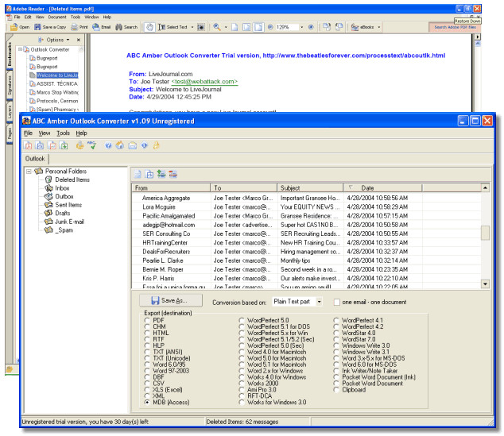Click the zoom in plus button beside 129%

[311, 27]
